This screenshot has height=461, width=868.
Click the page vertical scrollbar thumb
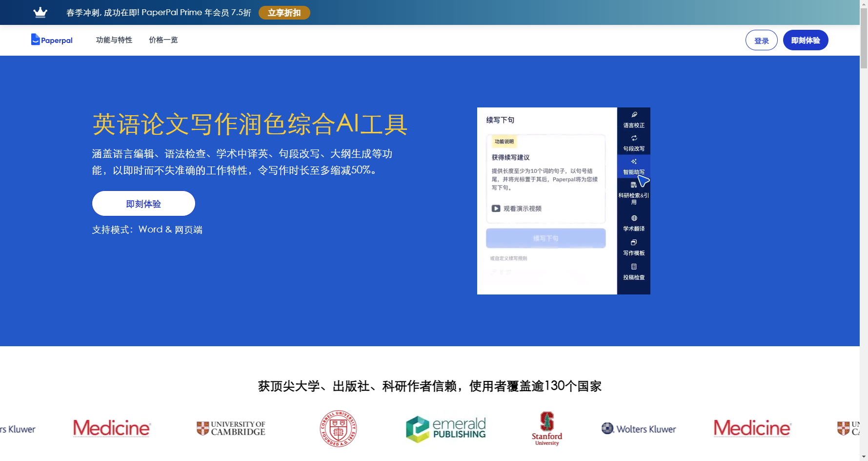click(864, 39)
